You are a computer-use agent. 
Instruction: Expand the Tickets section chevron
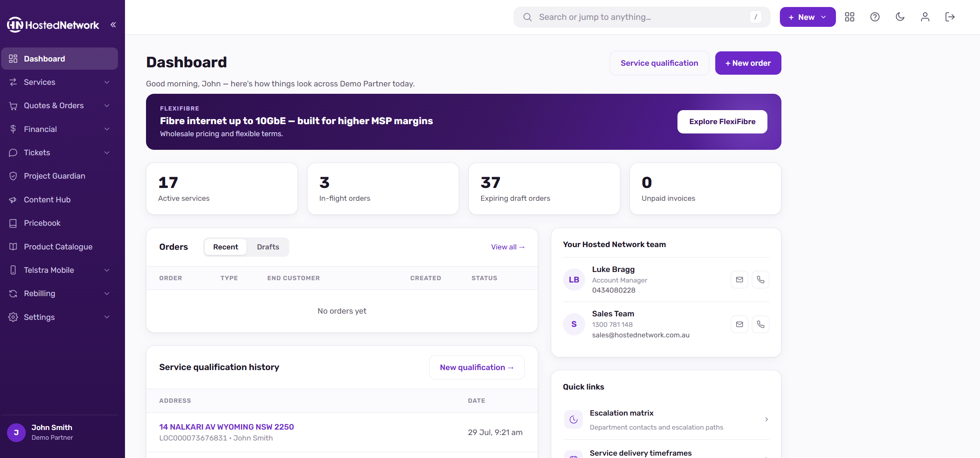pos(107,153)
